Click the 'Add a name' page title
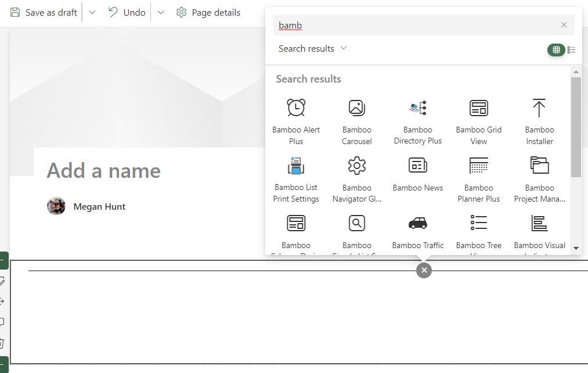 (x=103, y=171)
